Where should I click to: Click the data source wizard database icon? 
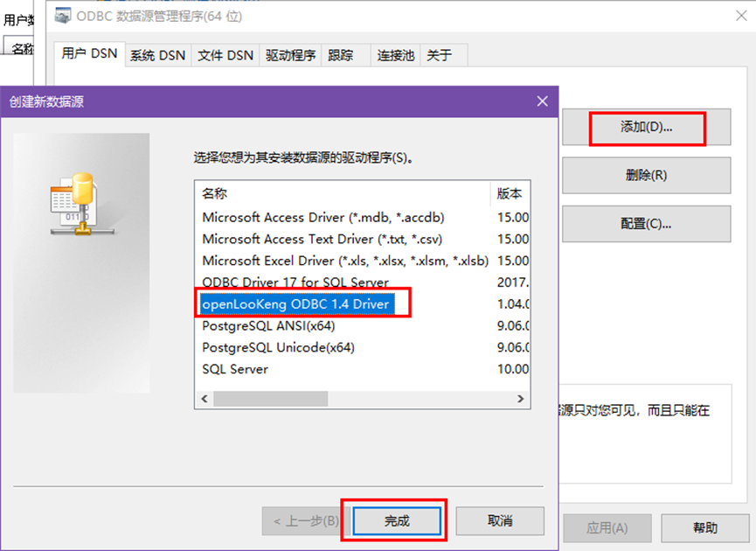point(81,204)
